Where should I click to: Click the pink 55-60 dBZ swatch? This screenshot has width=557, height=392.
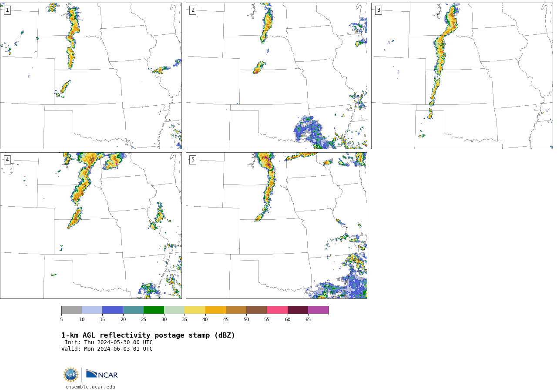pyautogui.click(x=277, y=310)
